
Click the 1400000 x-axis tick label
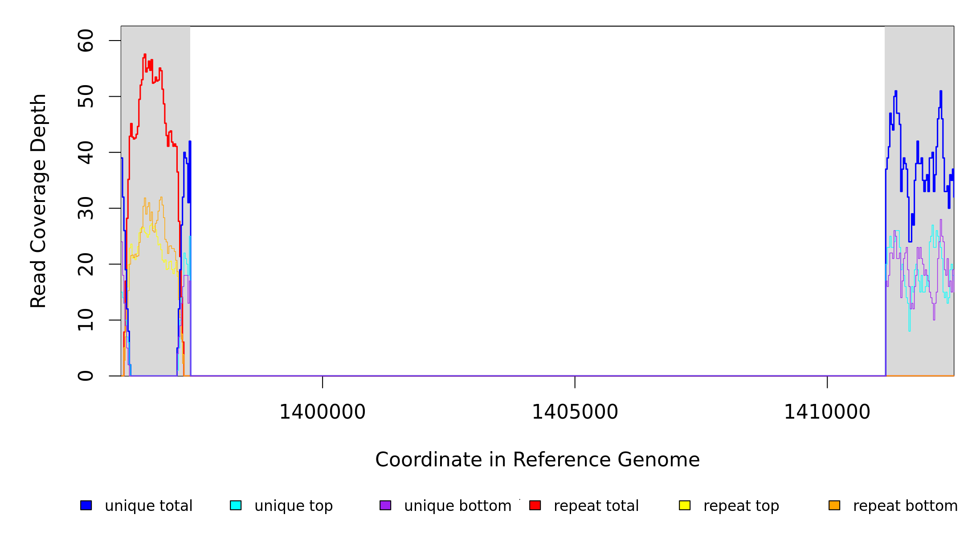tap(322, 412)
